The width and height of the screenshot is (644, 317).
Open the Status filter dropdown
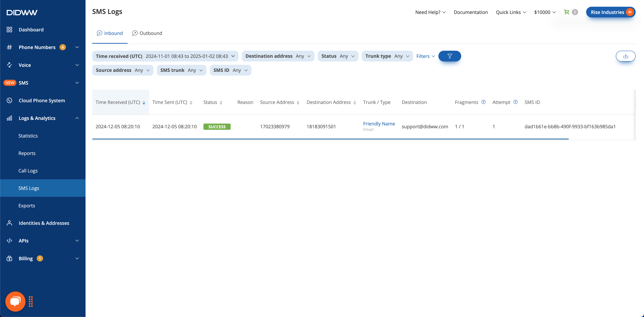tap(338, 56)
